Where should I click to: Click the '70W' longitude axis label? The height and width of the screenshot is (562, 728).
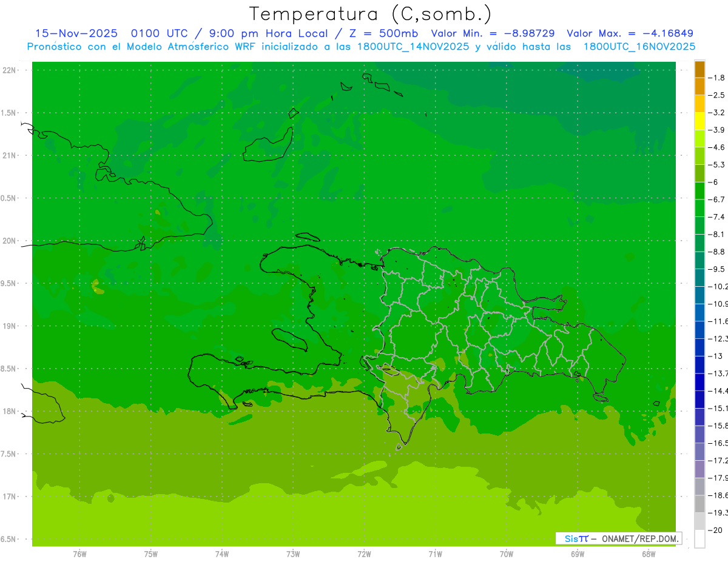507,554
